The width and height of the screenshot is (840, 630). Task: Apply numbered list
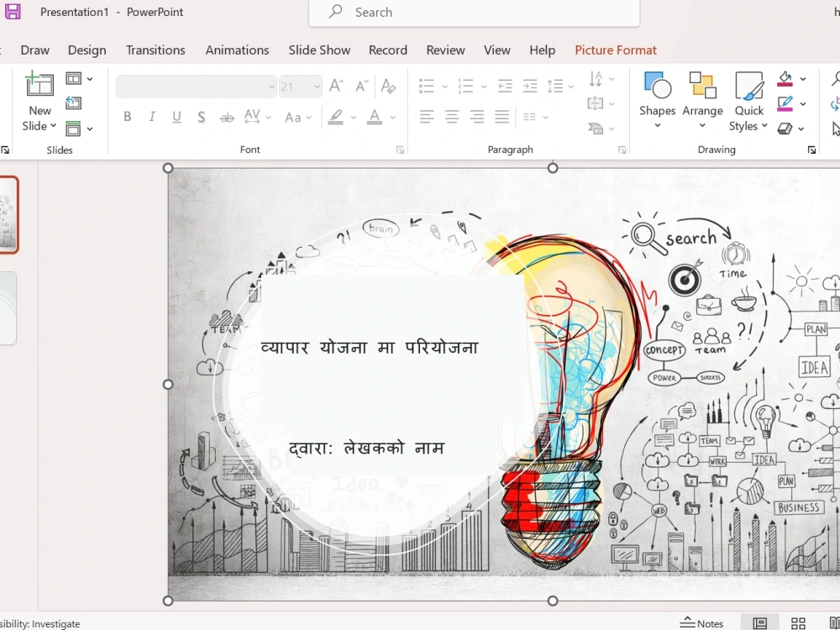click(465, 86)
